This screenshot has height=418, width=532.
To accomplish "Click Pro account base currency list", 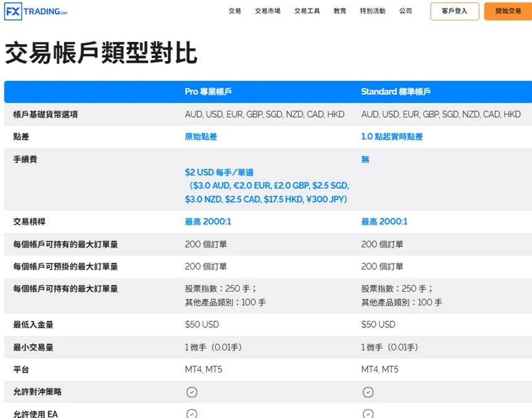I will [x=264, y=115].
